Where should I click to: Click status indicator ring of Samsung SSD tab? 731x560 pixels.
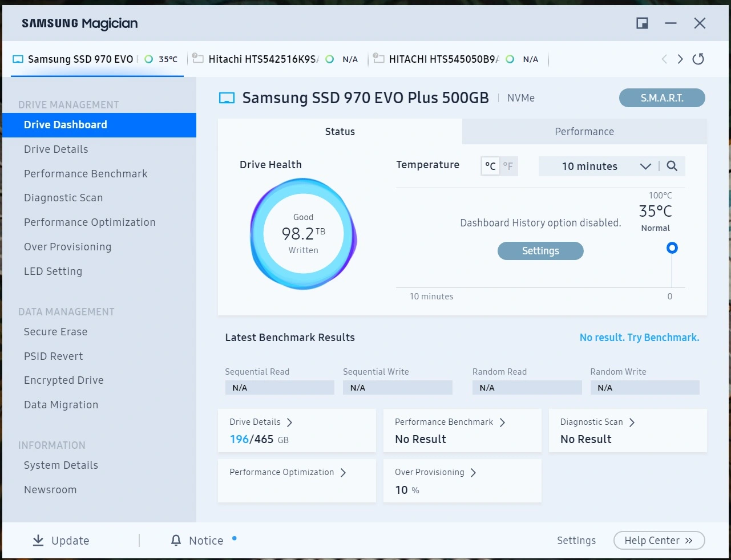[149, 59]
